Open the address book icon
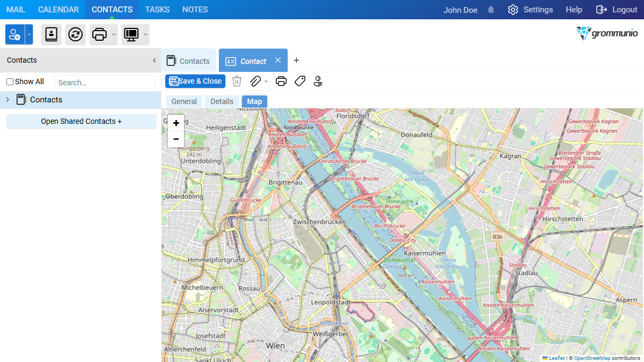Screen dimensions: 644x362 coord(51,34)
